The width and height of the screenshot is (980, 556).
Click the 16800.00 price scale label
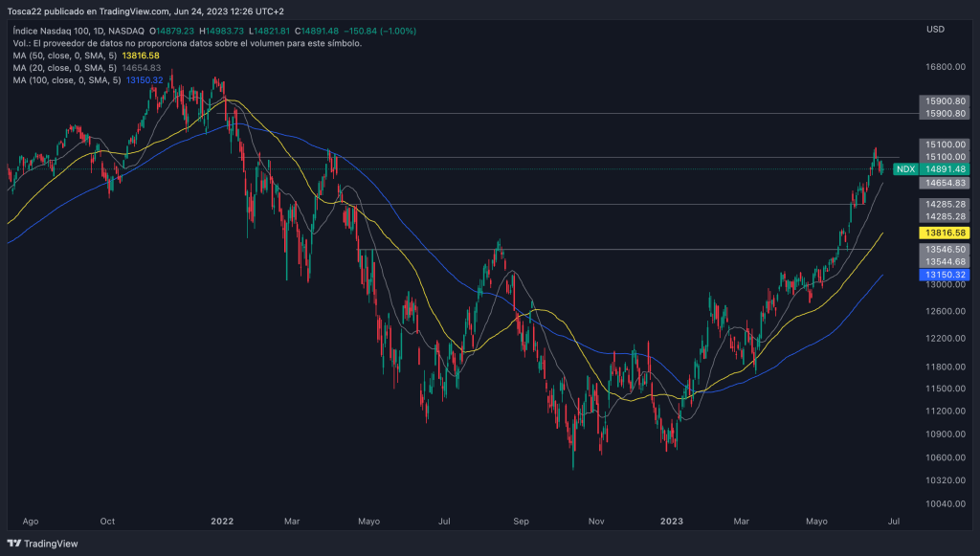(946, 67)
